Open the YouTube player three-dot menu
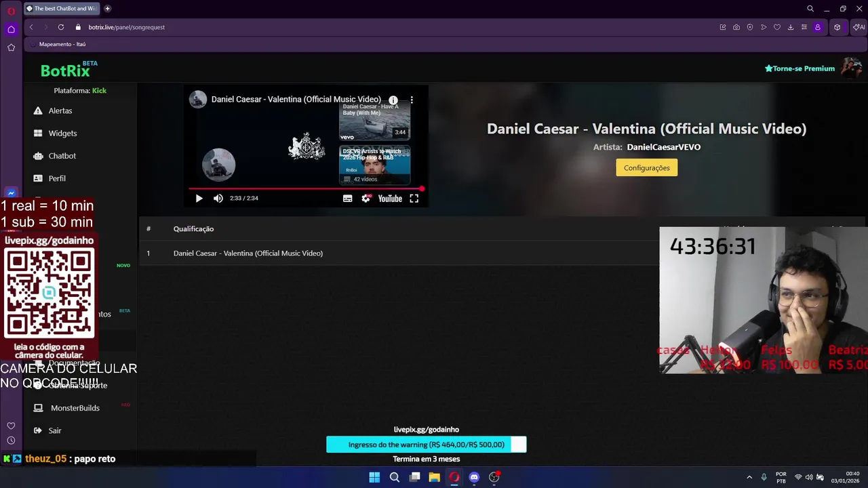 tap(412, 100)
